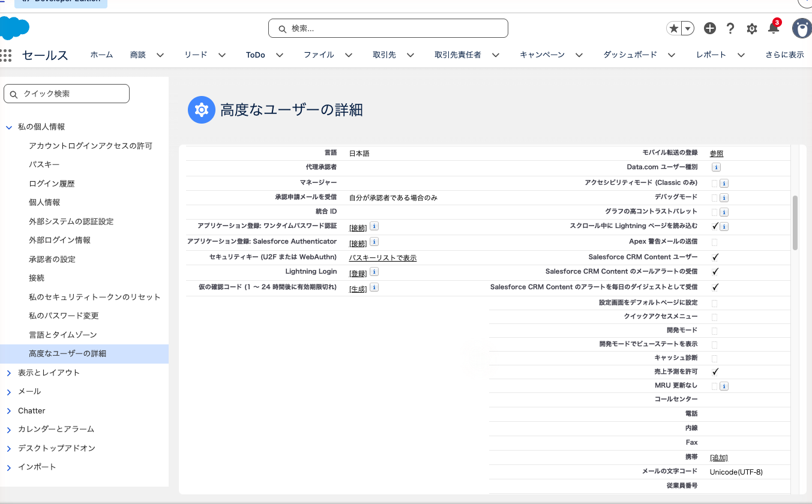This screenshot has height=504, width=812.
Task: Collapse 私の個人情報 tree section
Action: coord(9,127)
